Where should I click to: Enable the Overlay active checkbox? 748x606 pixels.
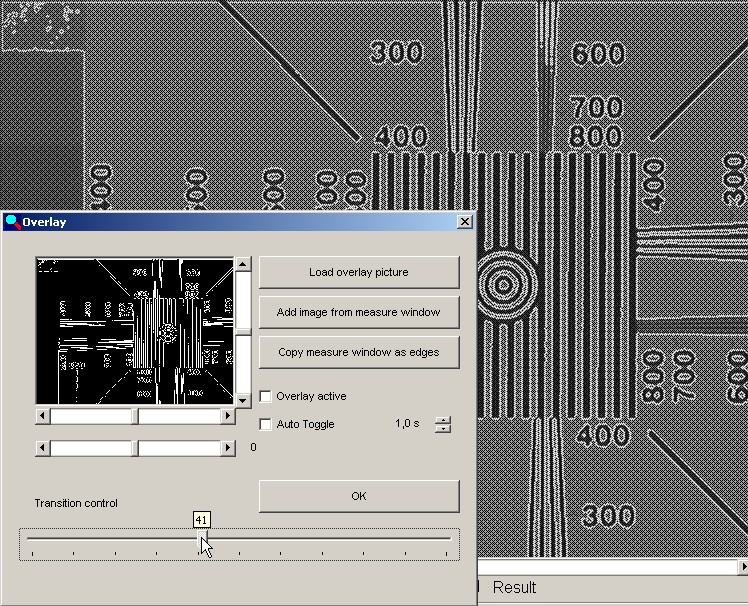(265, 396)
